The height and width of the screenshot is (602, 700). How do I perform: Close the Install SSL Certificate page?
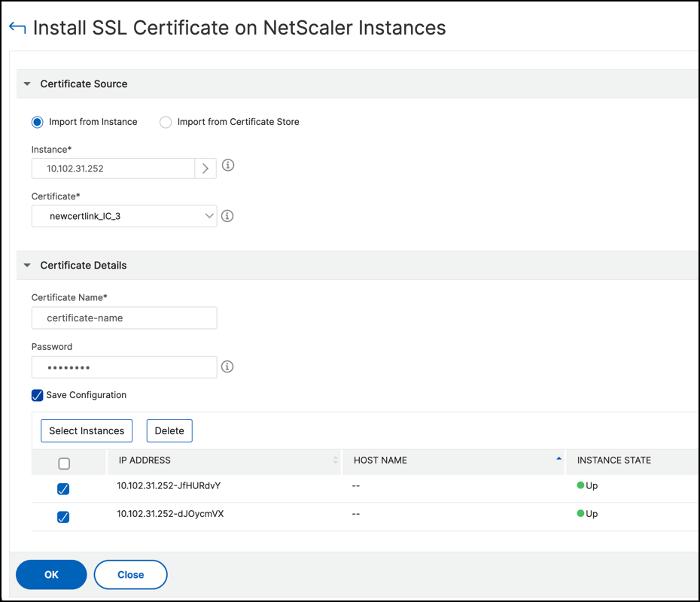pyautogui.click(x=130, y=574)
